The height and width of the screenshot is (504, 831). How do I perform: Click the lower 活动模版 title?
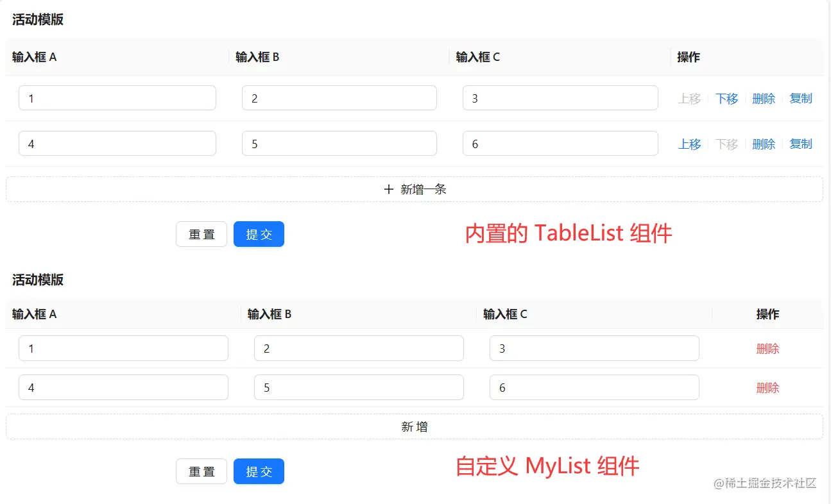pos(38,280)
